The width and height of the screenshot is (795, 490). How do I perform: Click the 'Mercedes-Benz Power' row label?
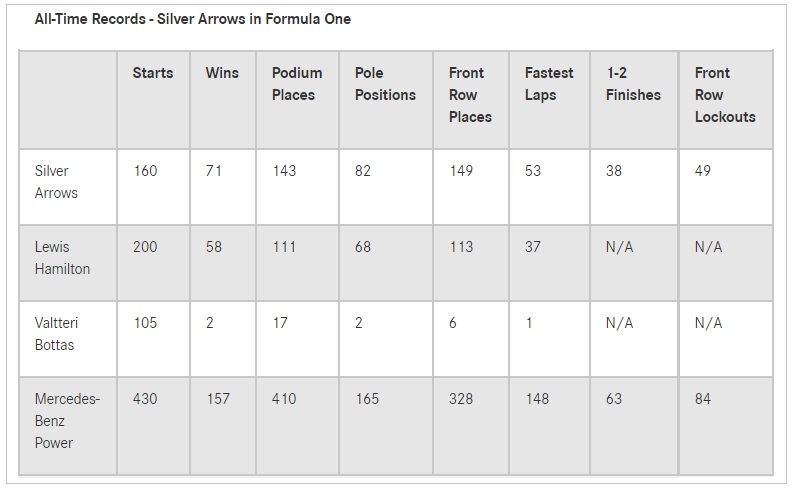tap(67, 421)
